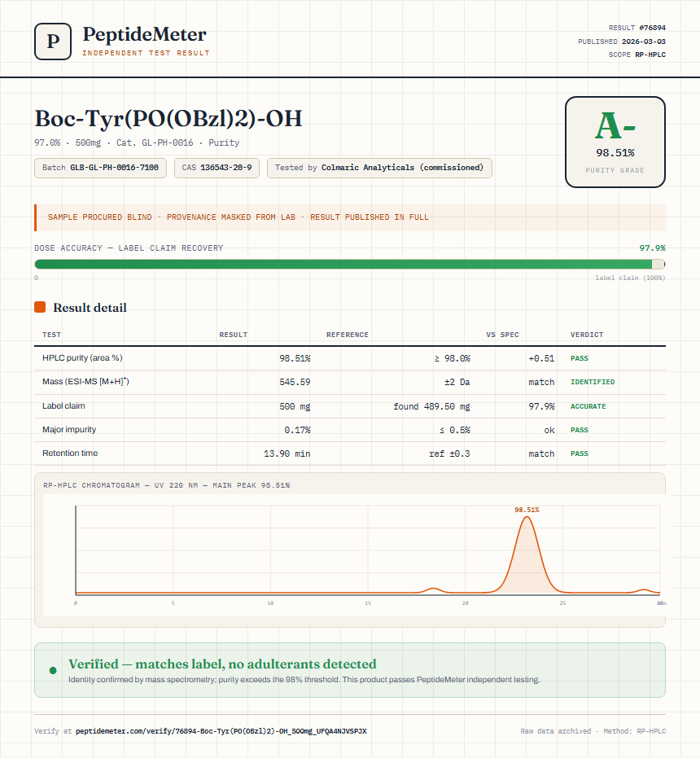700x758 pixels.
Task: Click the 13.90 min retention time value
Action: [x=287, y=453]
